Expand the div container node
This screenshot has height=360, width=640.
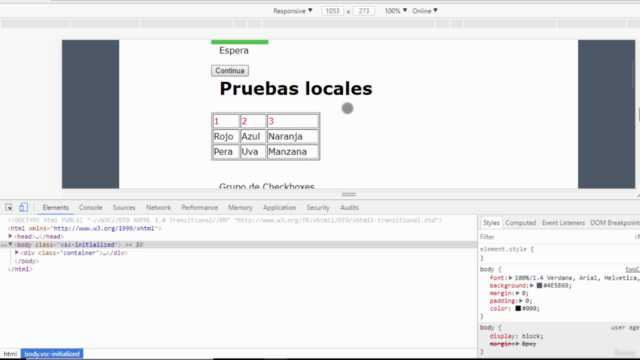[x=17, y=253]
